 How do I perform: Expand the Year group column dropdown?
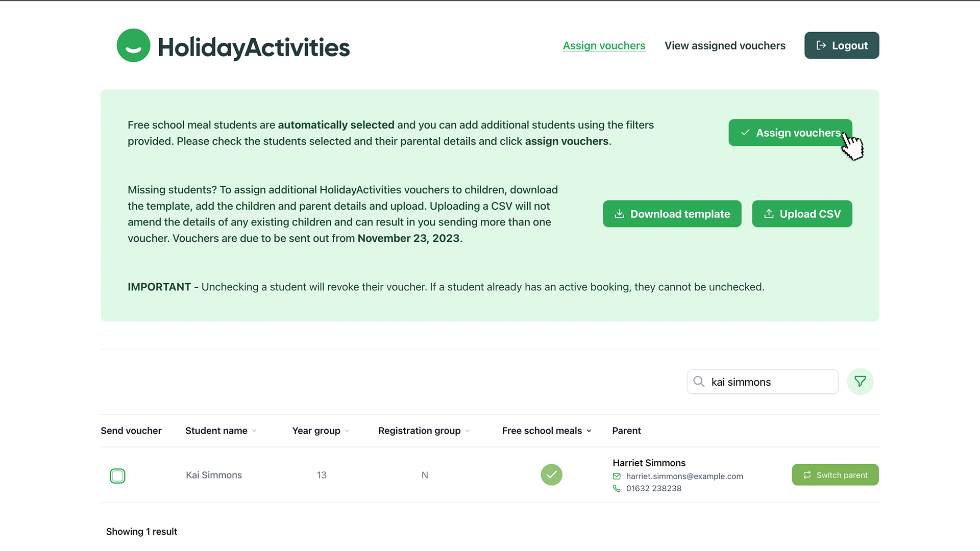pos(347,431)
